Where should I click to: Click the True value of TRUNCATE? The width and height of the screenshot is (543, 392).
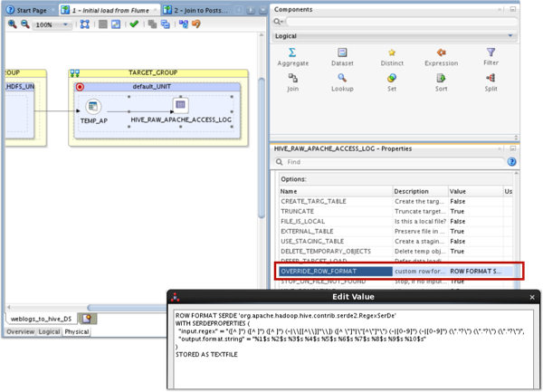click(x=457, y=211)
